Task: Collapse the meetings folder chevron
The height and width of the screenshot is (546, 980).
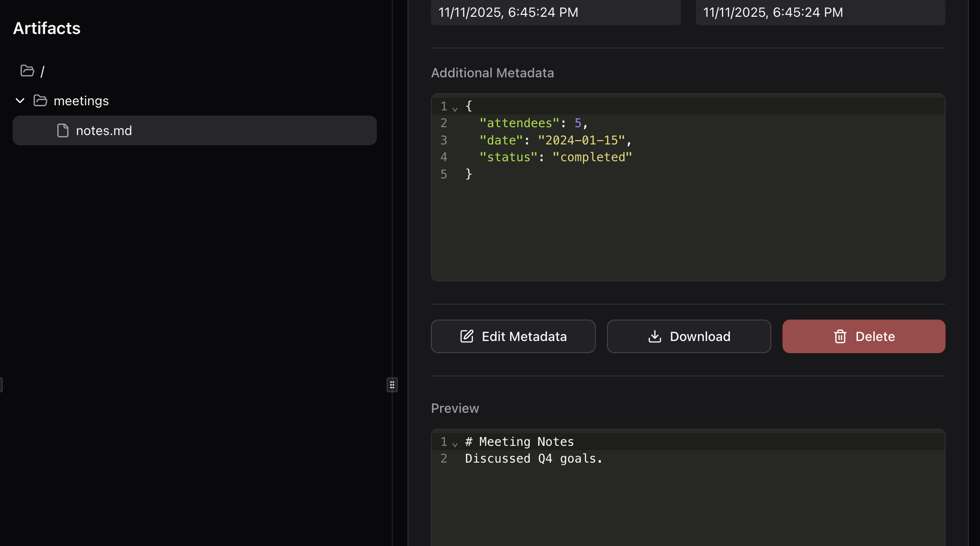Action: (20, 101)
